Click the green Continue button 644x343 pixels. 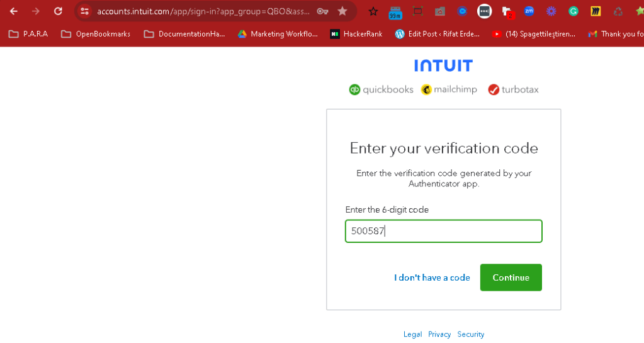511,278
